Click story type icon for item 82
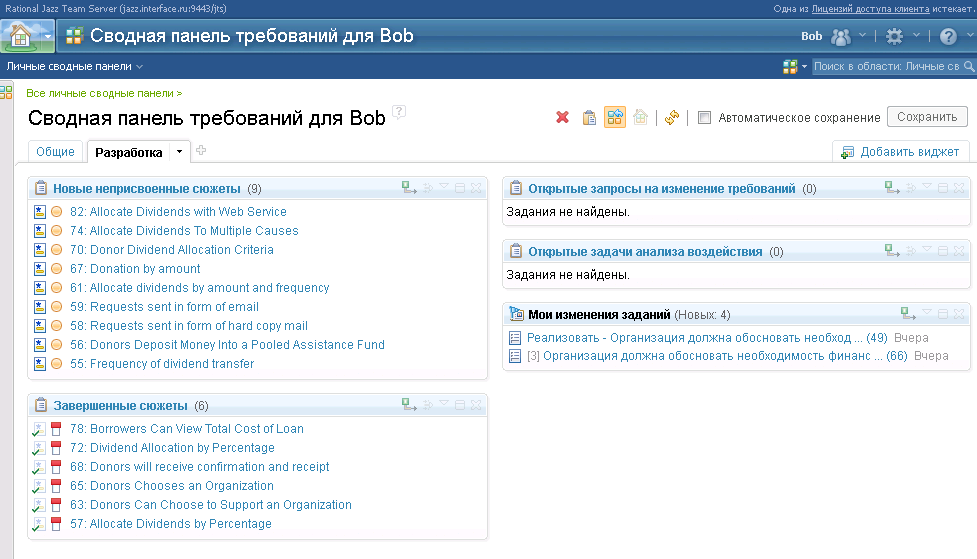This screenshot has height=559, width=977. tap(40, 212)
